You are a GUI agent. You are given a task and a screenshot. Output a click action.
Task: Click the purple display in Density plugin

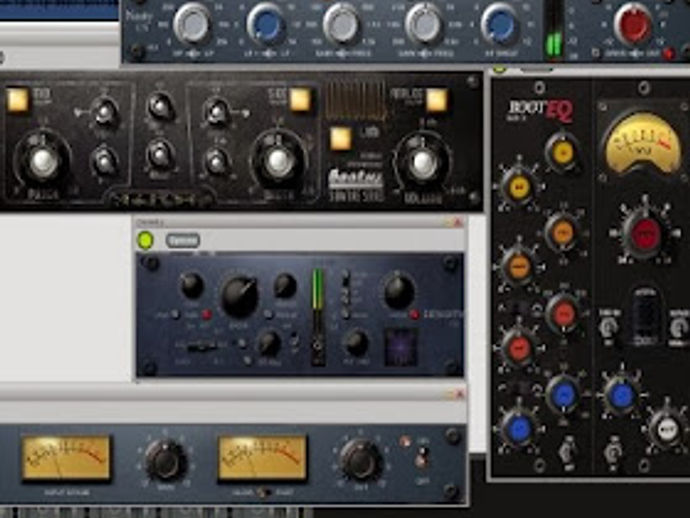(x=401, y=346)
